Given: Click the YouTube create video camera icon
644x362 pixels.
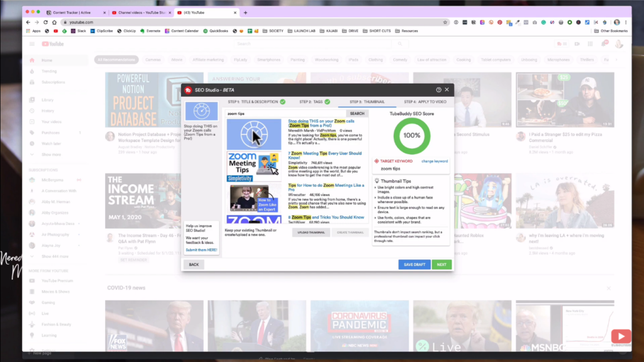Looking at the screenshot, I should point(577,44).
